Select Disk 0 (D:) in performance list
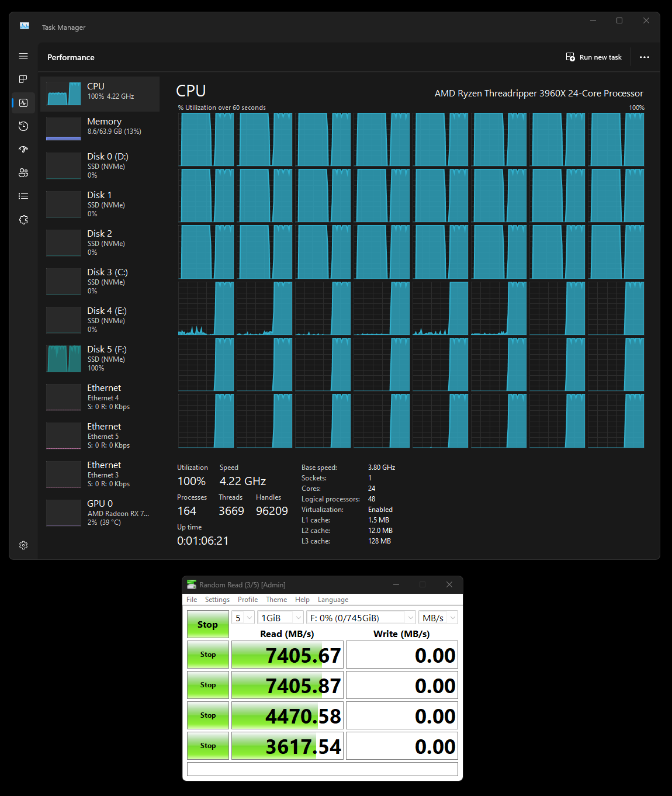 tap(100, 166)
